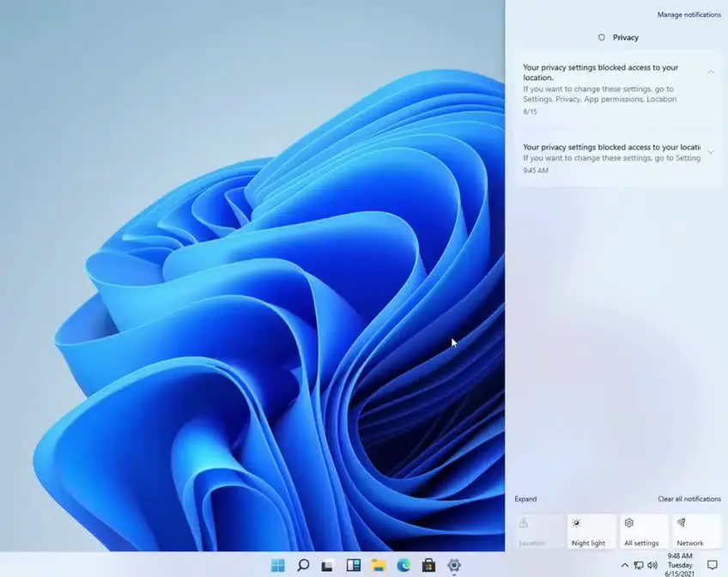The height and width of the screenshot is (577, 728).
Task: Click the taskbar Search icon
Action: coord(303,565)
